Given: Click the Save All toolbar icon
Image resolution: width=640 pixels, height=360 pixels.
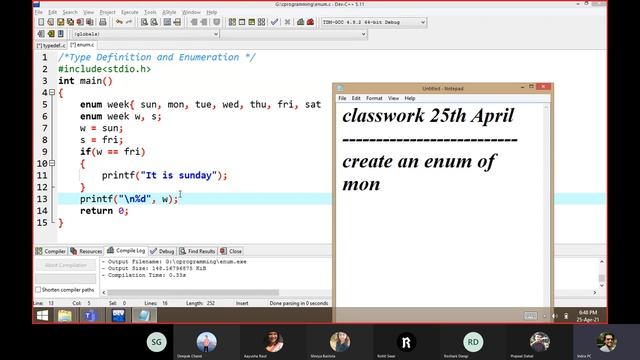Looking at the screenshot, I should pyautogui.click(x=70, y=22).
